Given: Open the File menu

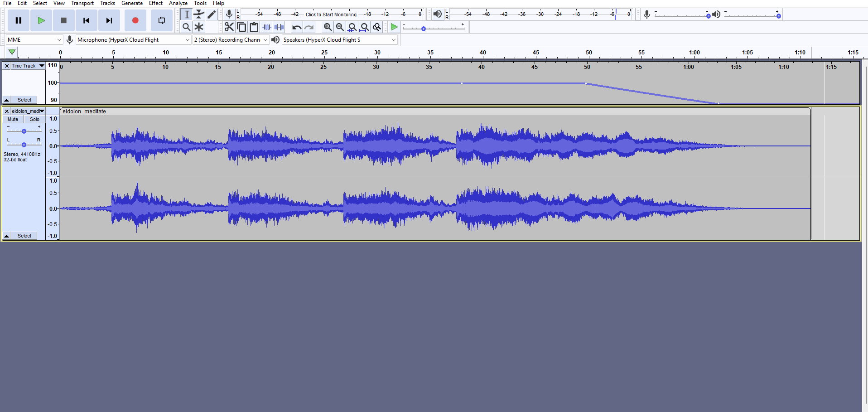Looking at the screenshot, I should [x=7, y=3].
